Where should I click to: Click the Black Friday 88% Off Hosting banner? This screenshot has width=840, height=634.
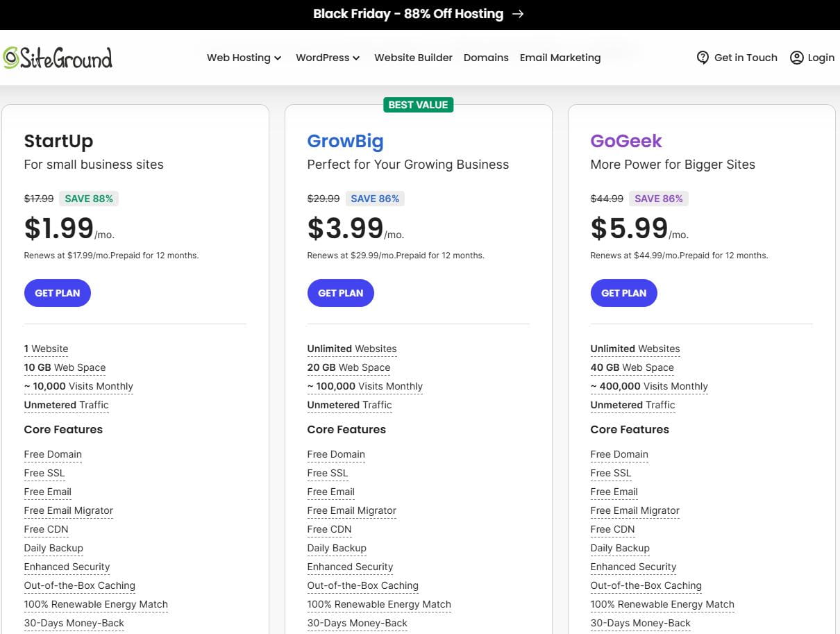(x=408, y=14)
